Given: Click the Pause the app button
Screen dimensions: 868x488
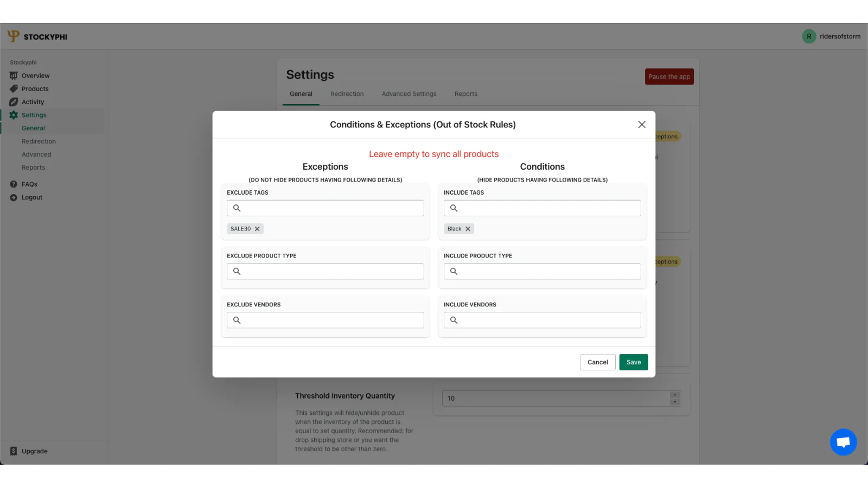Looking at the screenshot, I should coord(669,76).
